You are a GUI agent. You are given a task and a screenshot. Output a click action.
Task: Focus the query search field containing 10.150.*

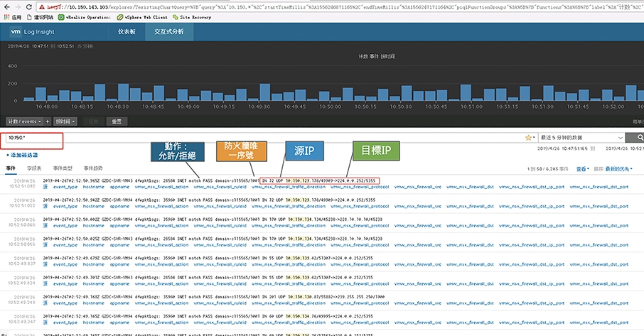(263, 137)
